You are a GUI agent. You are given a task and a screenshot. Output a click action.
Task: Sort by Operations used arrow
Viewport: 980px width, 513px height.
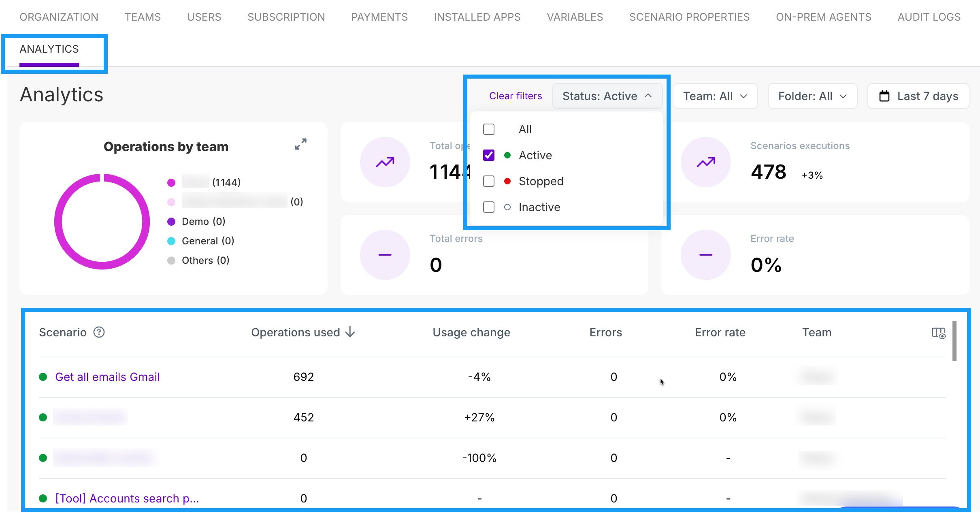pyautogui.click(x=350, y=332)
